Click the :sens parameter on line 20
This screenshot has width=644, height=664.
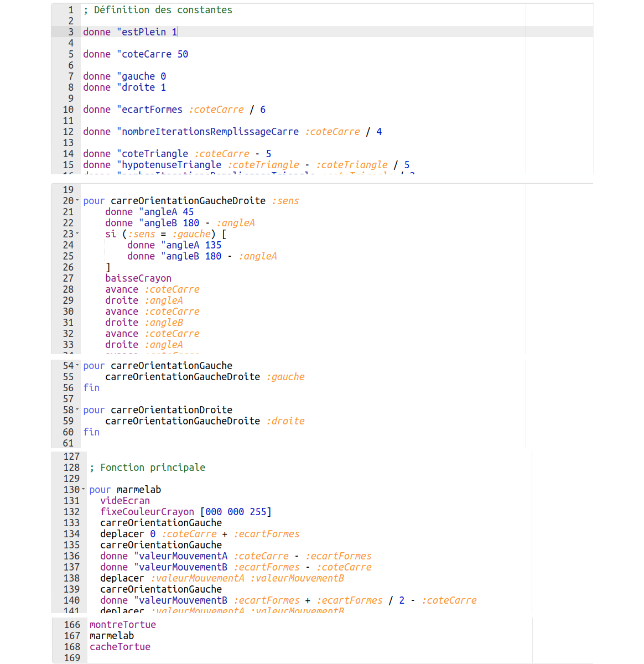[285, 201]
